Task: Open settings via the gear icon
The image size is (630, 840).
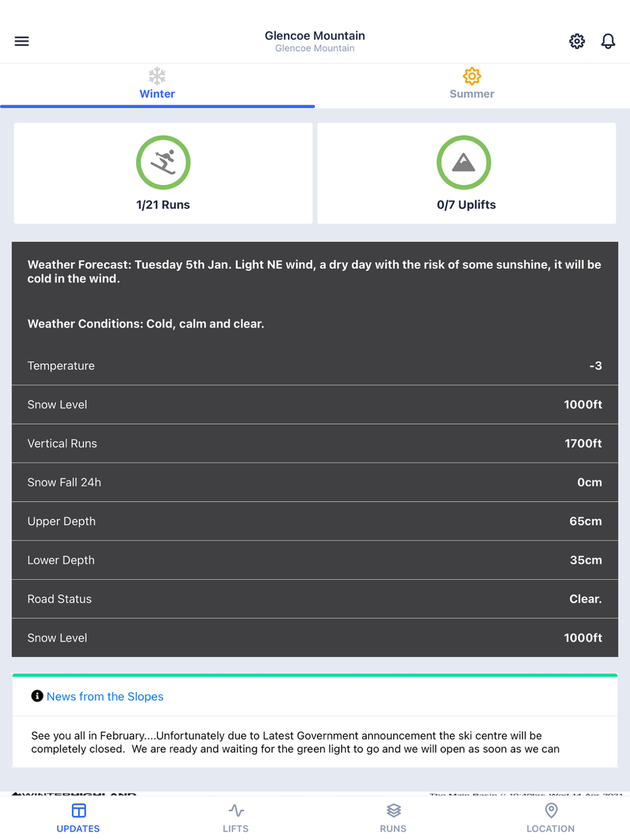Action: pos(576,42)
